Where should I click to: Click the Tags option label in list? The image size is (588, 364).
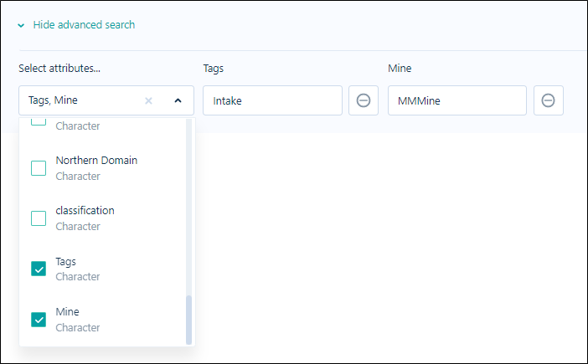pos(65,261)
